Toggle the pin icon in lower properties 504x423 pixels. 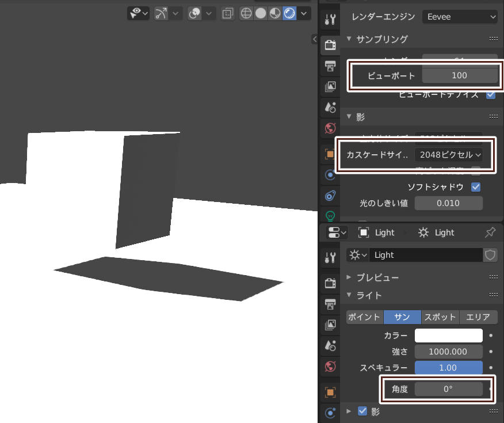click(490, 233)
